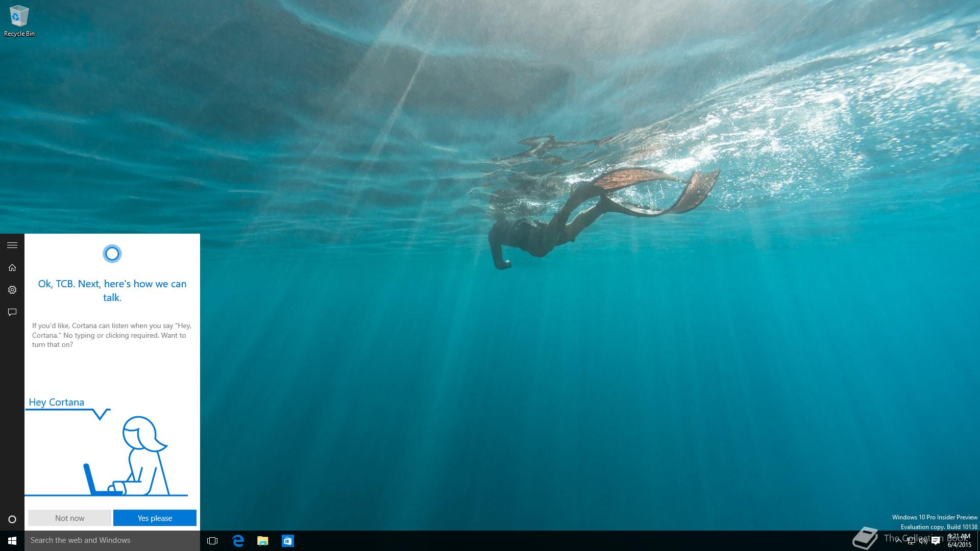Screen dimensions: 980x551
Task: Click the Cortana circle at the bottom of the sidebar
Action: coord(12,519)
